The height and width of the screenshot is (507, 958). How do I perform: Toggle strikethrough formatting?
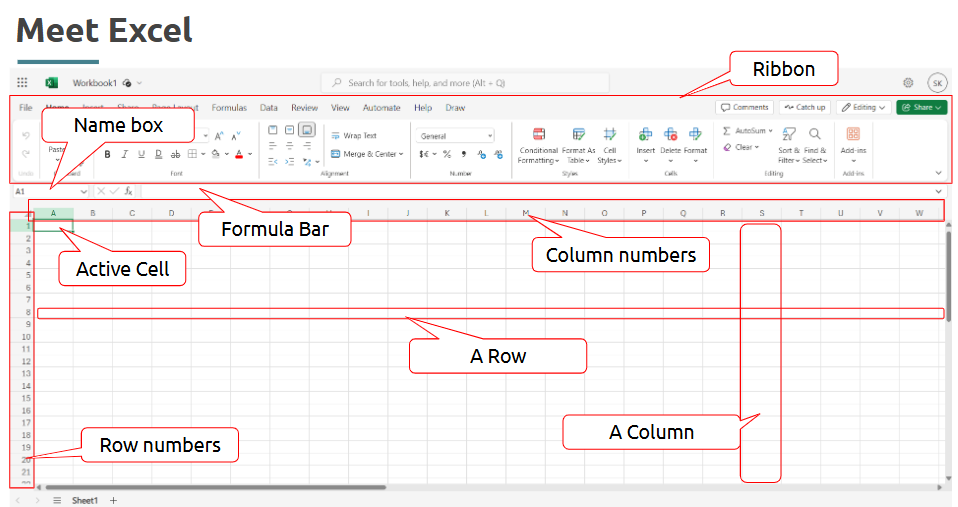pos(175,154)
